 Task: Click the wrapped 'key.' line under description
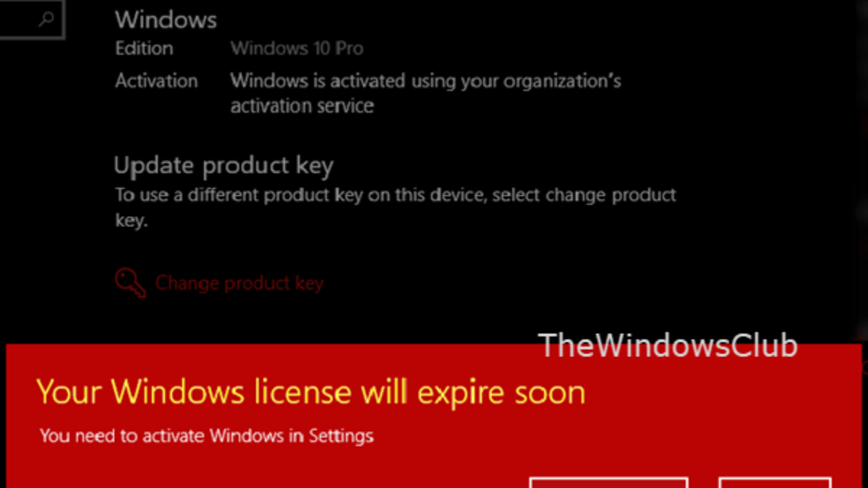click(x=131, y=221)
